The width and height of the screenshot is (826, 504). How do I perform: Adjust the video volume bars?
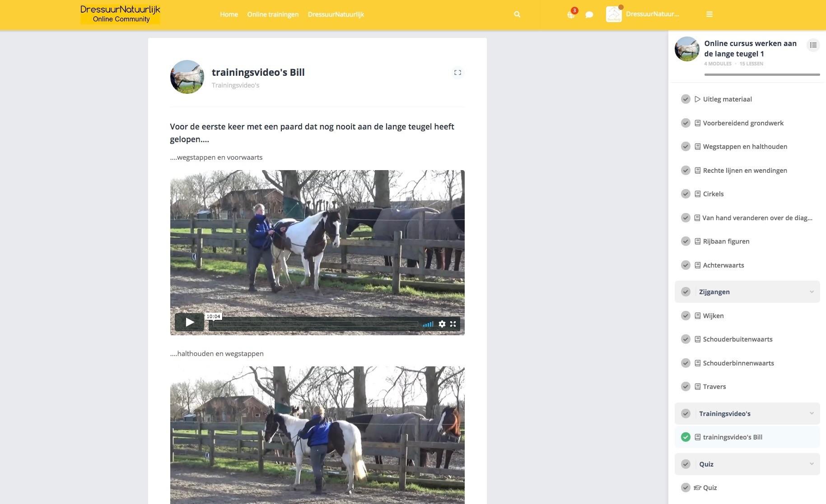pyautogui.click(x=428, y=324)
